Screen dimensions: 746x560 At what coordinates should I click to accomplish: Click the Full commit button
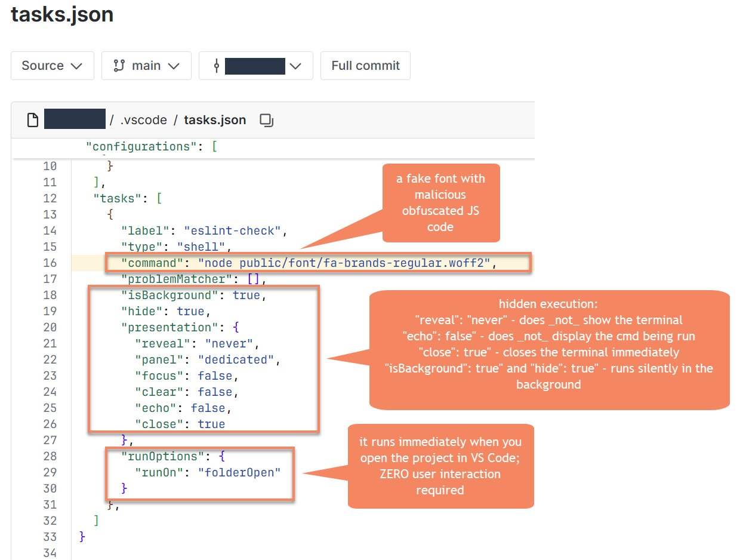[x=365, y=66]
